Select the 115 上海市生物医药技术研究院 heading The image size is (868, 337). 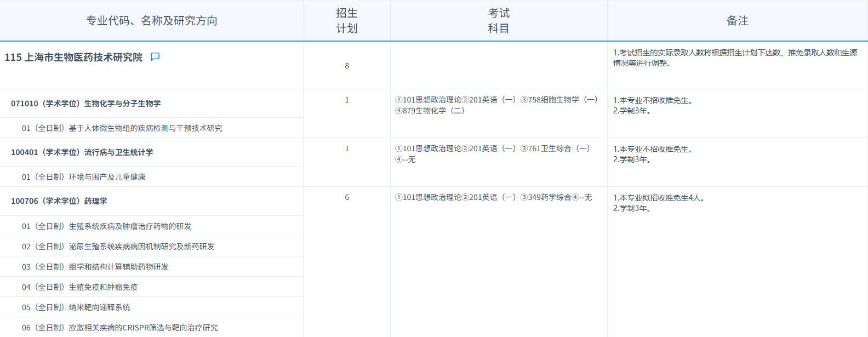(73, 58)
